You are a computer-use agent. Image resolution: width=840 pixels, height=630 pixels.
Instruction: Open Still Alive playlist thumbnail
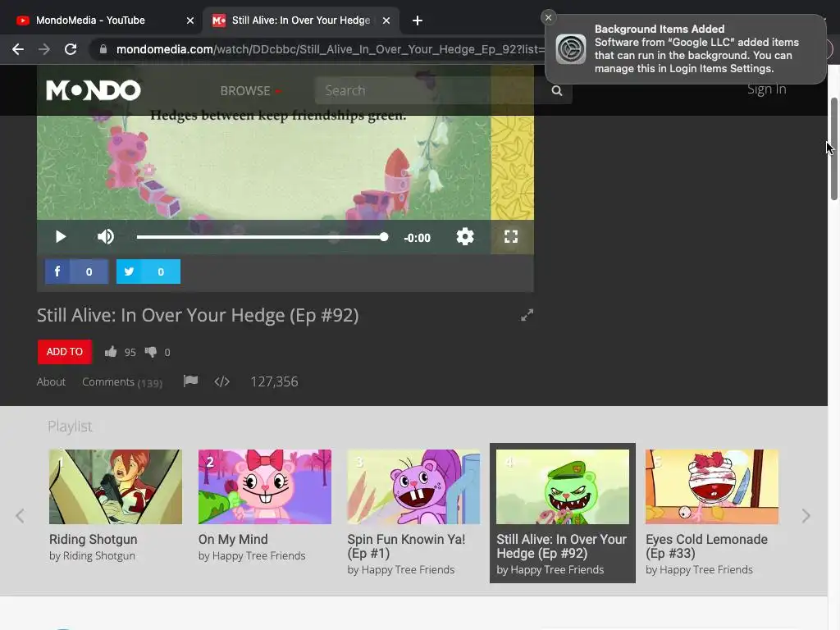[x=563, y=486]
